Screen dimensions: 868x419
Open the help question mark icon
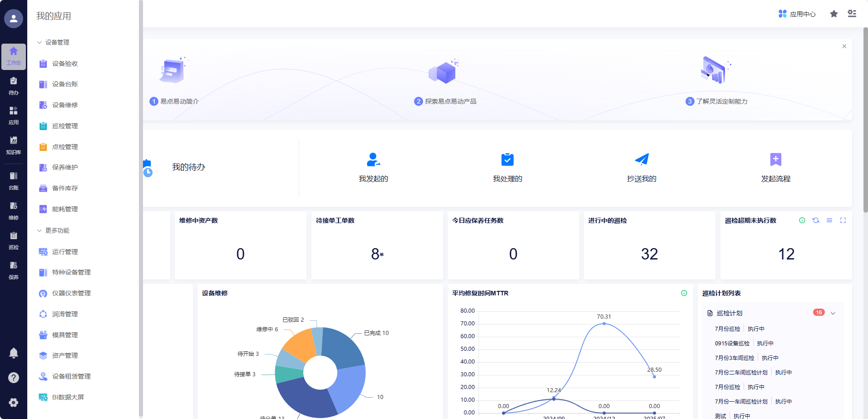pyautogui.click(x=14, y=378)
